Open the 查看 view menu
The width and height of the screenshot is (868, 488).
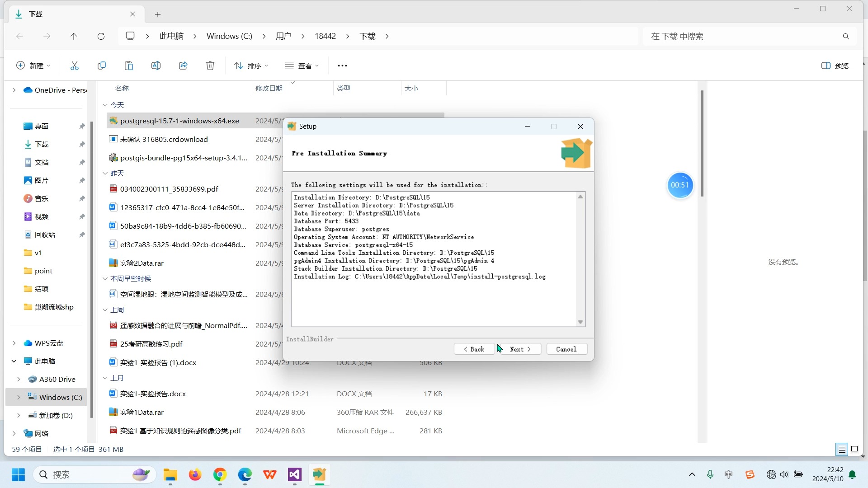pos(302,66)
